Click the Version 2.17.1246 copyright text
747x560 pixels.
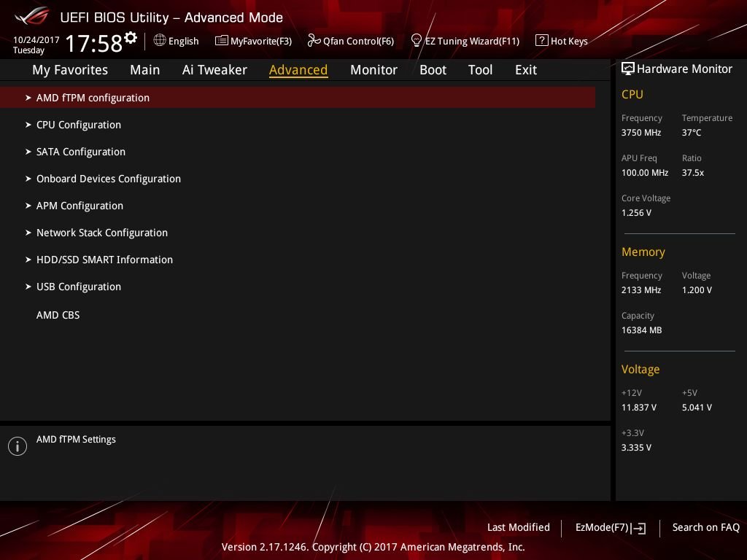pyautogui.click(x=373, y=547)
